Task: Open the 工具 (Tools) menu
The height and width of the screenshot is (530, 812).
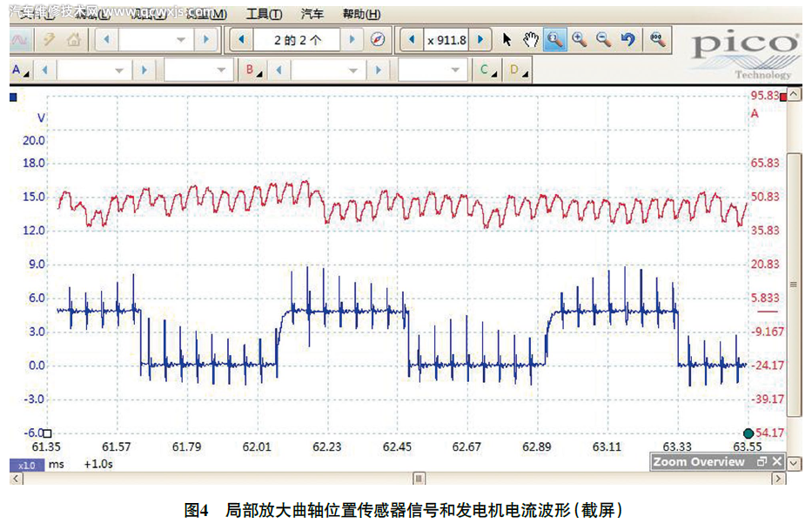Action: (x=264, y=14)
